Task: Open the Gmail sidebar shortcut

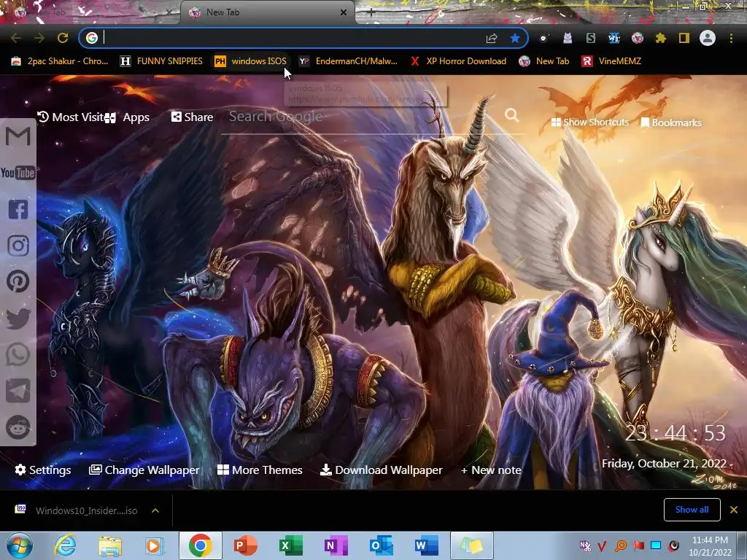Action: [18, 136]
